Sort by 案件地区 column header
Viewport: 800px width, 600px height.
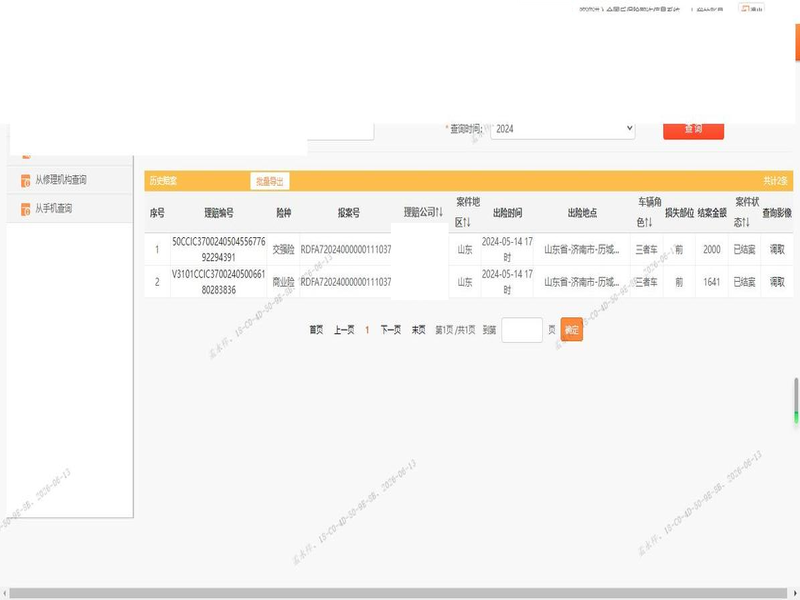pyautogui.click(x=466, y=212)
